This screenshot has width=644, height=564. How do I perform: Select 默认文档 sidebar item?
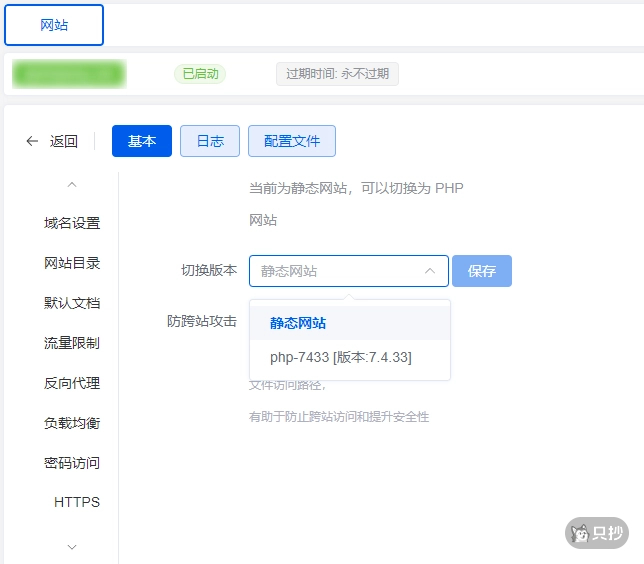(x=72, y=303)
